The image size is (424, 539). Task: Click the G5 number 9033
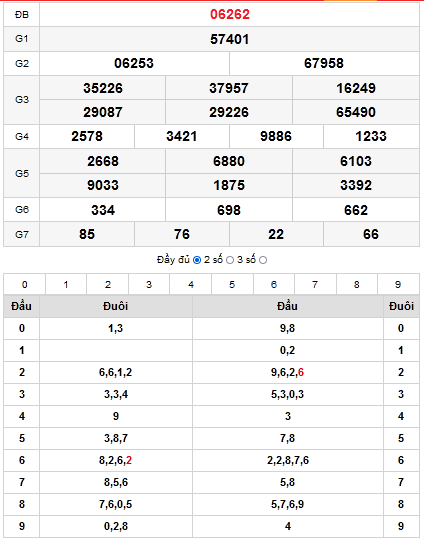click(x=103, y=185)
